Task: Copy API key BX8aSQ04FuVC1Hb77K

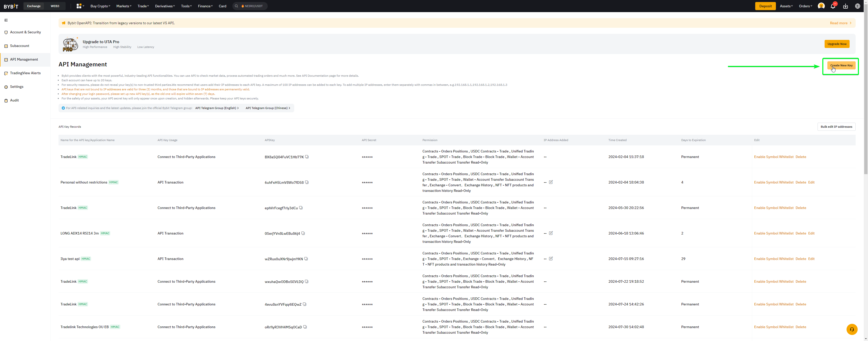Action: tap(307, 157)
